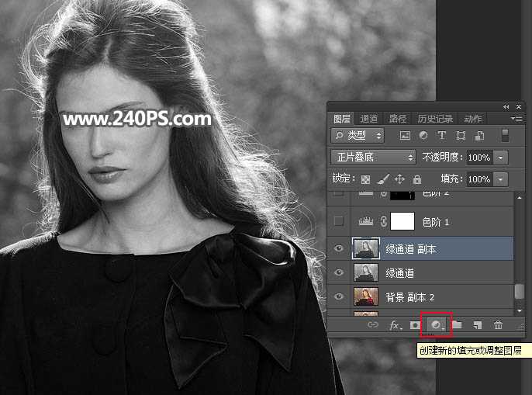The image size is (532, 395).
Task: Open the layer style fx menu
Action: coord(395,325)
